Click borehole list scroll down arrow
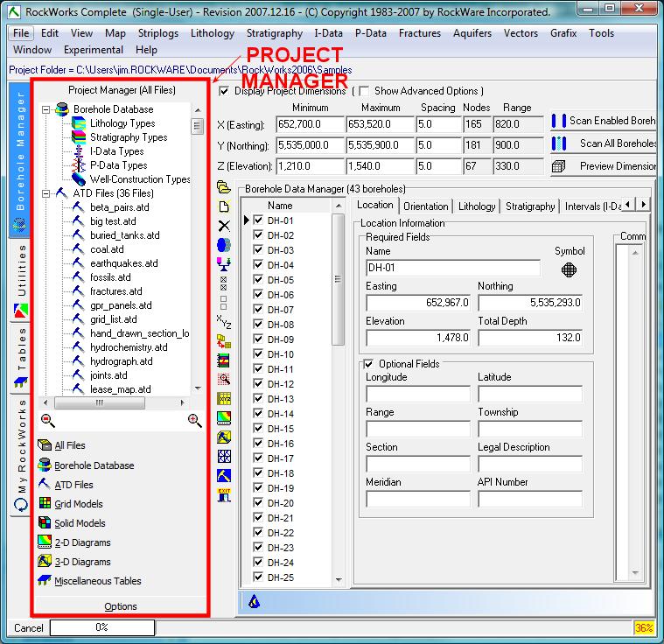The width and height of the screenshot is (664, 644). pos(339,579)
